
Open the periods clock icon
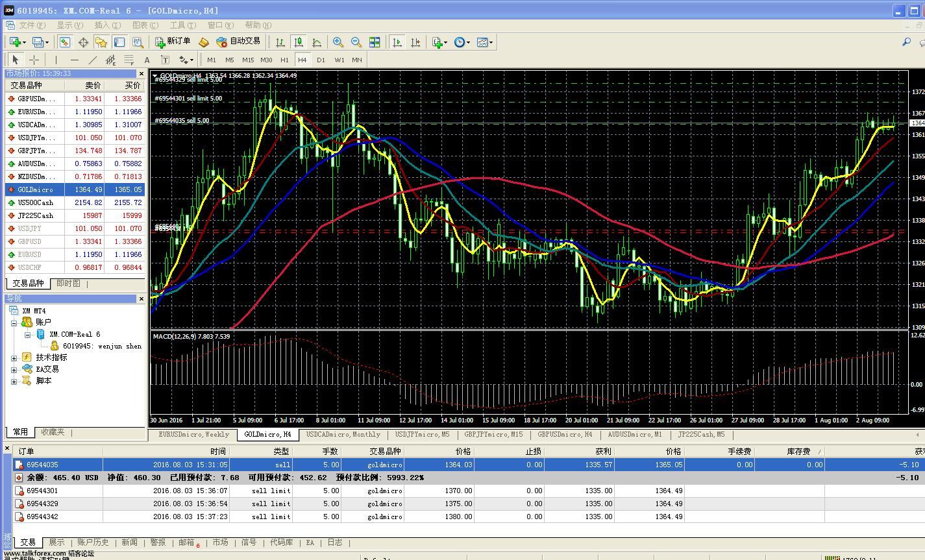tap(459, 42)
